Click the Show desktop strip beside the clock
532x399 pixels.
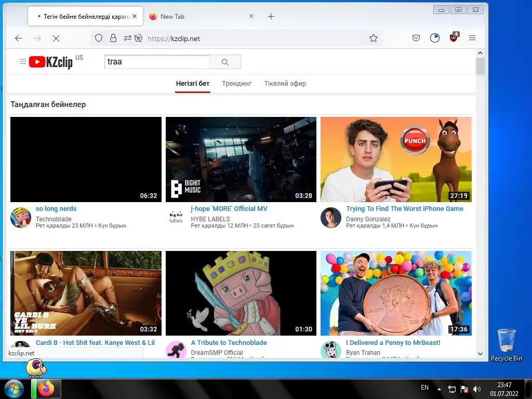coord(528,389)
